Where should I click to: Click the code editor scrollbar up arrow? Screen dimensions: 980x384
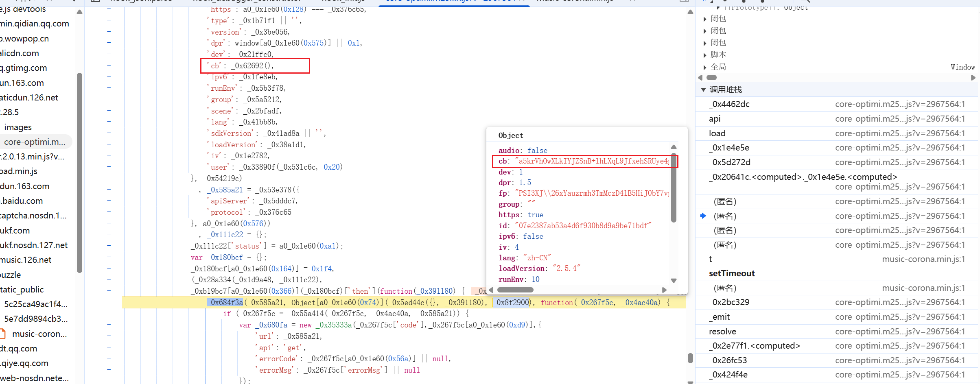pos(690,12)
